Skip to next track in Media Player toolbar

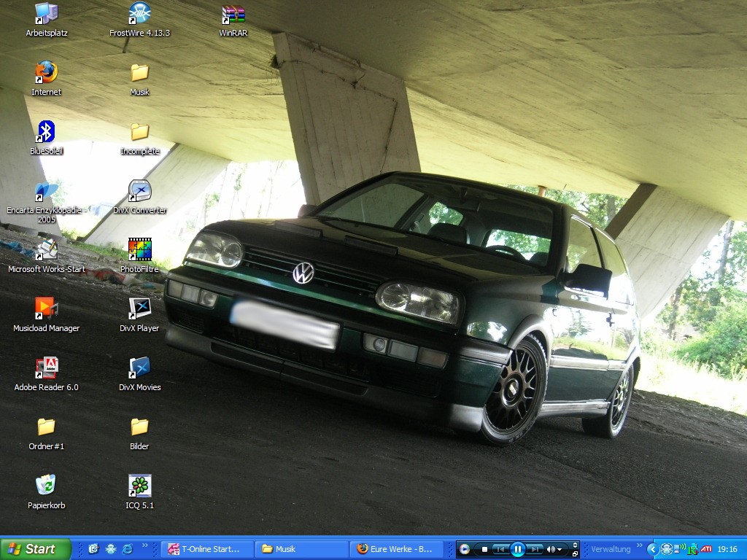coord(534,550)
